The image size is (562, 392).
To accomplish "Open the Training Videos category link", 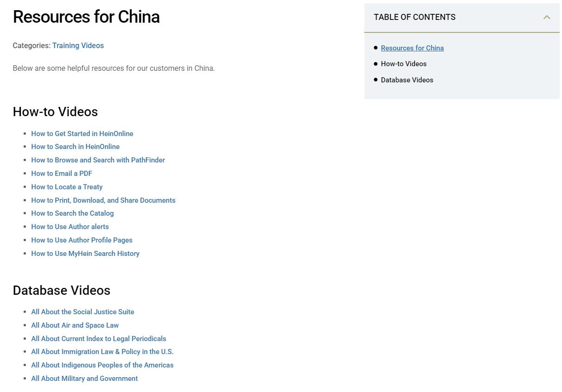I will click(78, 45).
